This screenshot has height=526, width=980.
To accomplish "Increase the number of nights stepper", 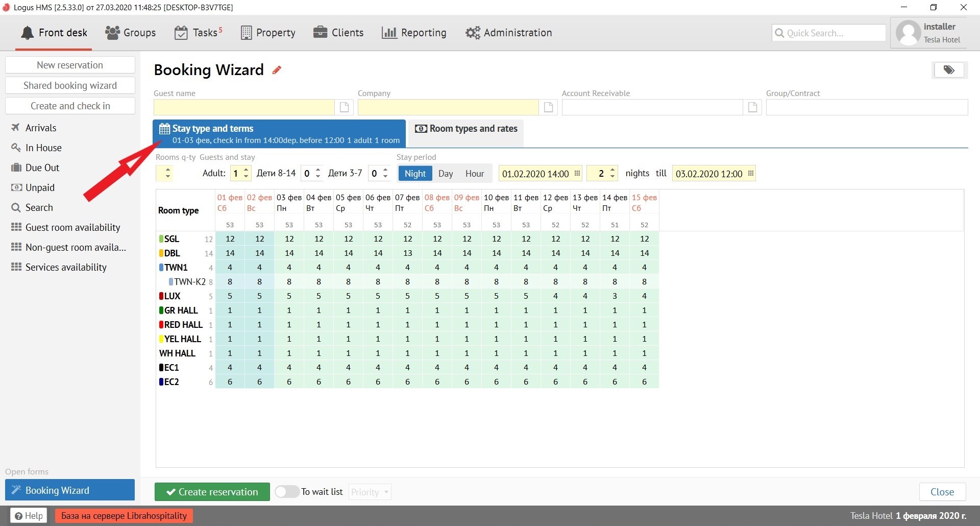I will pyautogui.click(x=612, y=170).
